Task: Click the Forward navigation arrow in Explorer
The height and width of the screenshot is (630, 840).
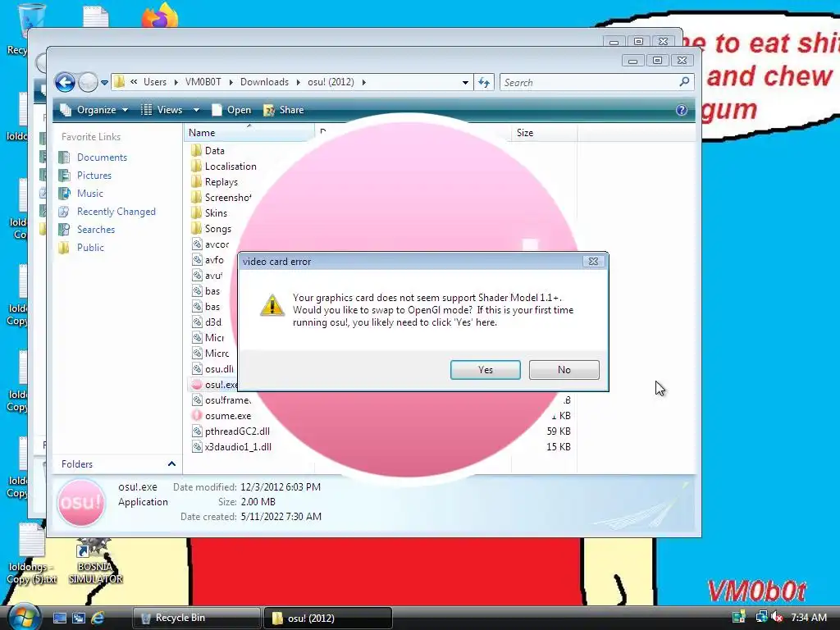Action: pyautogui.click(x=87, y=83)
